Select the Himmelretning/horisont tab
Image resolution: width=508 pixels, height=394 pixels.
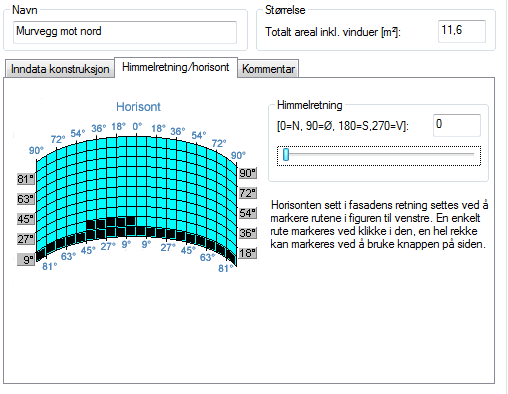(176, 67)
